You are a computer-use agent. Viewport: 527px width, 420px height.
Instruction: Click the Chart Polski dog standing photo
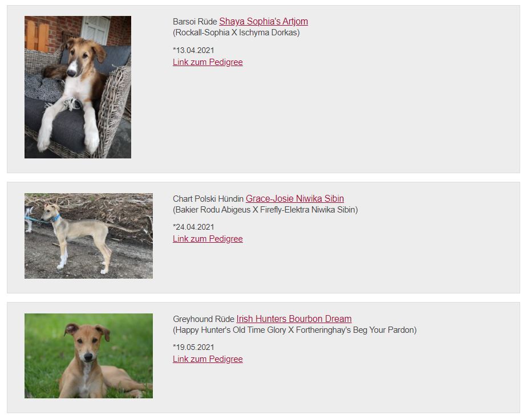88,236
